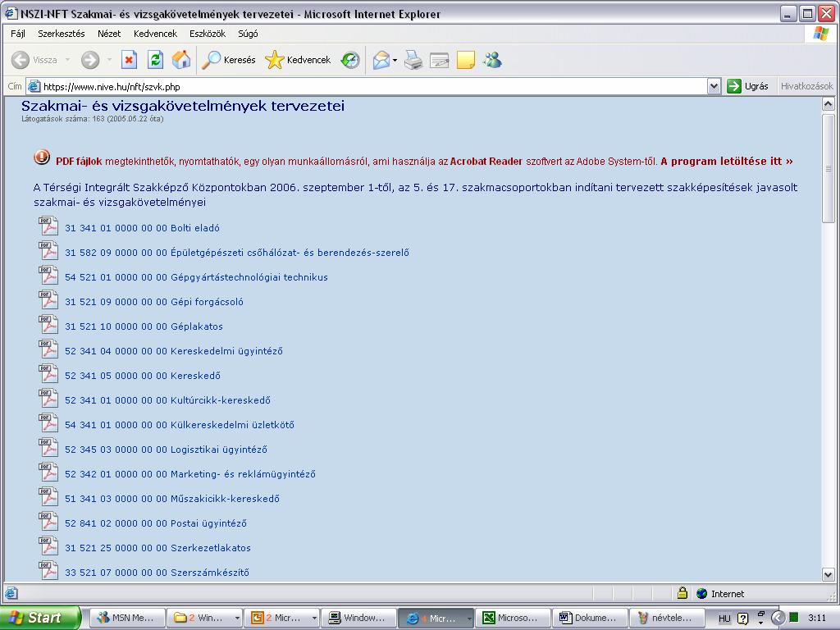Click PDF icon beside Műszakicikk-kereskedő

click(x=48, y=497)
